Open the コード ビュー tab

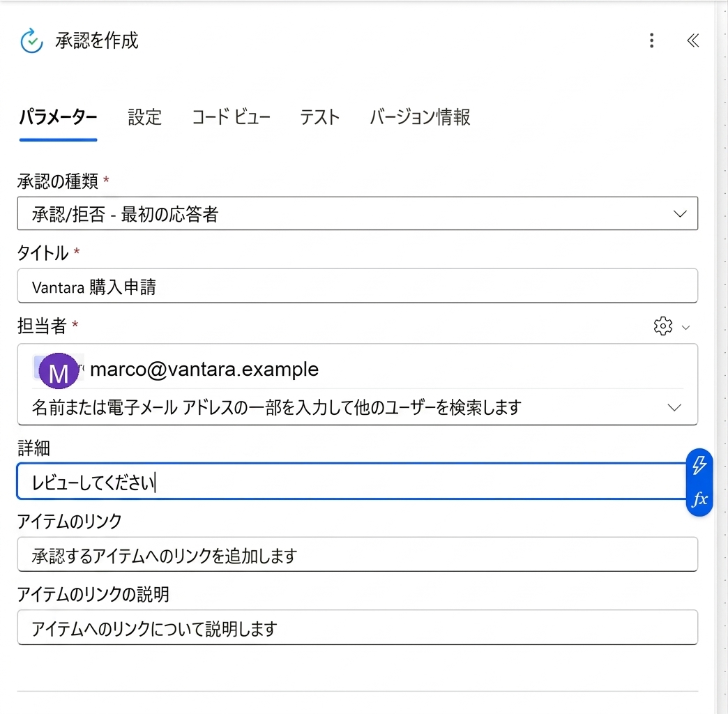coord(231,117)
